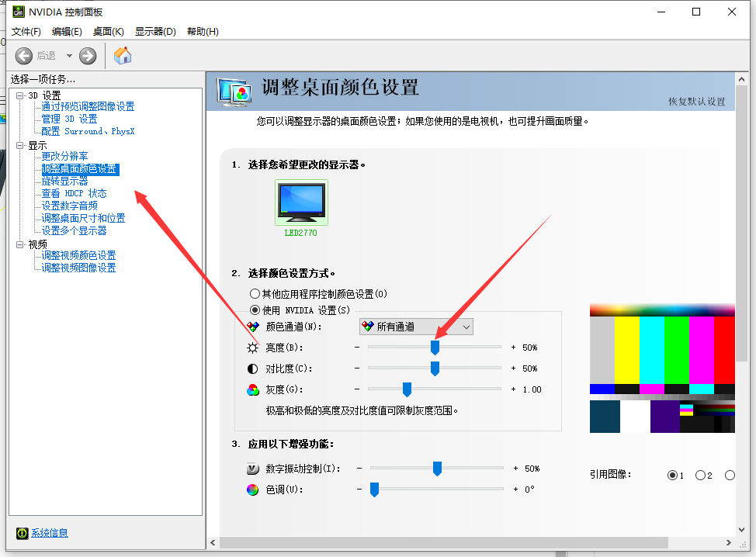Click the 亮度 brightness slider handle
Viewport: 756px width, 557px height.
435,348
